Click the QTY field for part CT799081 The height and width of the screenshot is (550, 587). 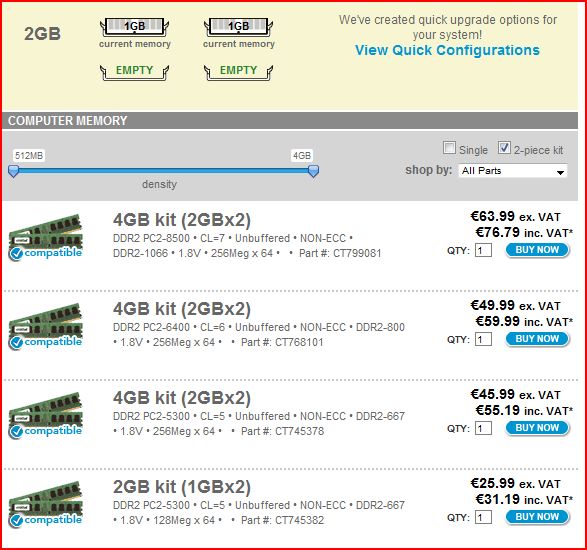click(x=483, y=250)
